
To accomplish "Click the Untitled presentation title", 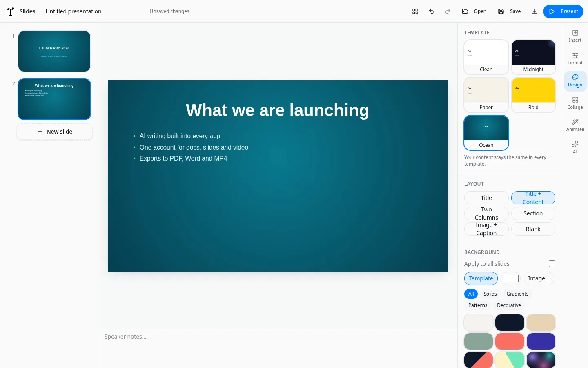I will pyautogui.click(x=73, y=11).
